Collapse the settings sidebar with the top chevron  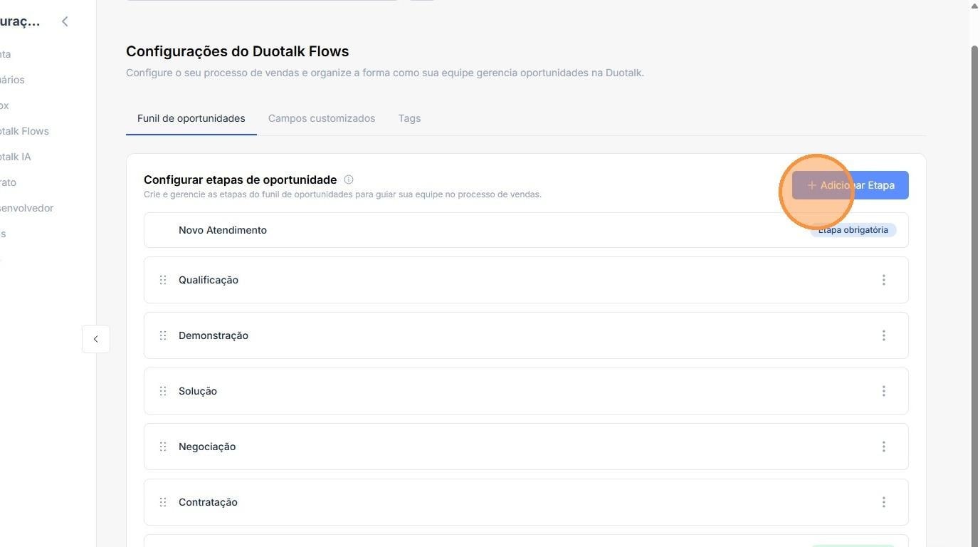(65, 21)
